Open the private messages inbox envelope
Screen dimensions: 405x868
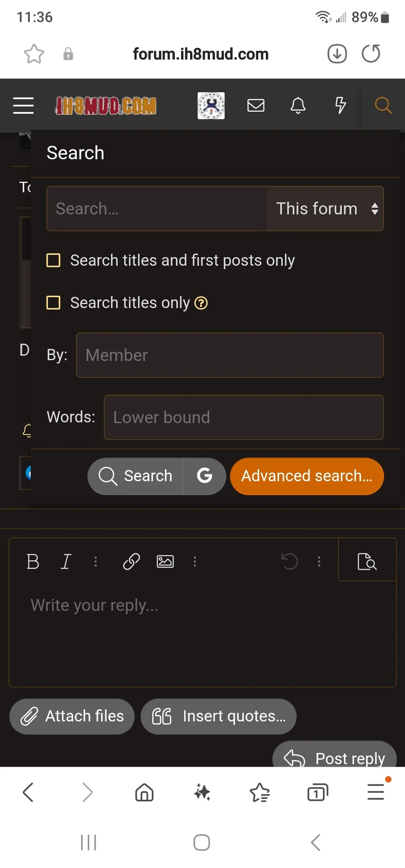256,105
